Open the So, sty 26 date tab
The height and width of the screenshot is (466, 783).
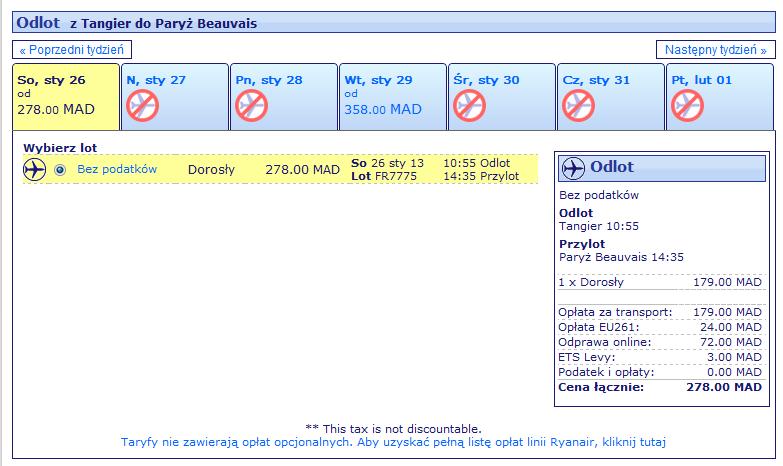[66, 96]
